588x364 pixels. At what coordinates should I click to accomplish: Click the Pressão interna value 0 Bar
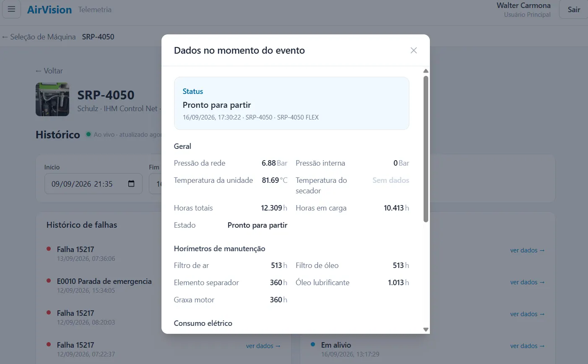401,163
